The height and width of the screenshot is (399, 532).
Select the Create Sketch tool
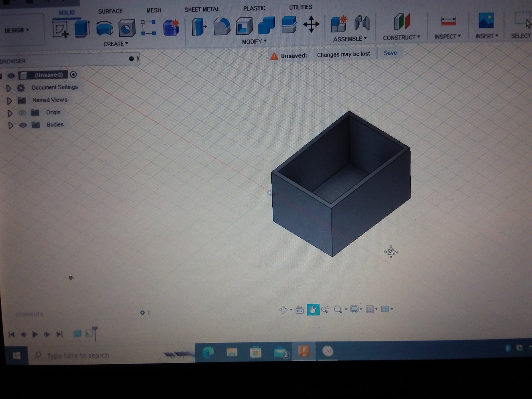point(60,29)
